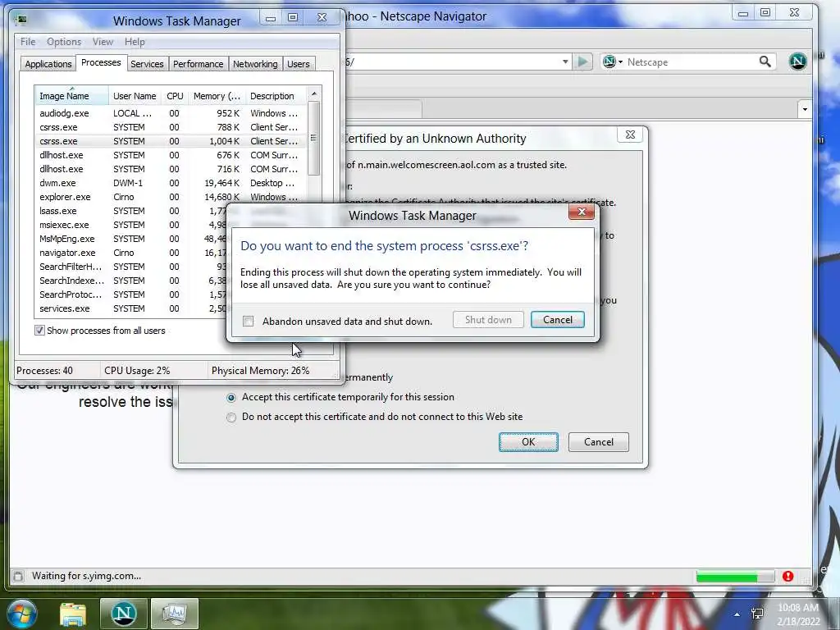Switch to Task Manager on the taskbar
This screenshot has height=630, width=840.
click(175, 614)
